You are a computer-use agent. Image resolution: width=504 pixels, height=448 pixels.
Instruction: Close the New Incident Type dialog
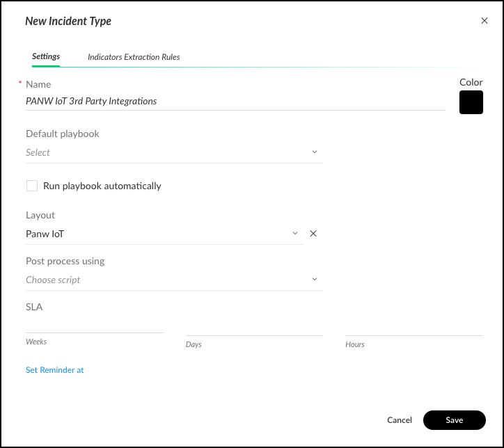click(485, 21)
